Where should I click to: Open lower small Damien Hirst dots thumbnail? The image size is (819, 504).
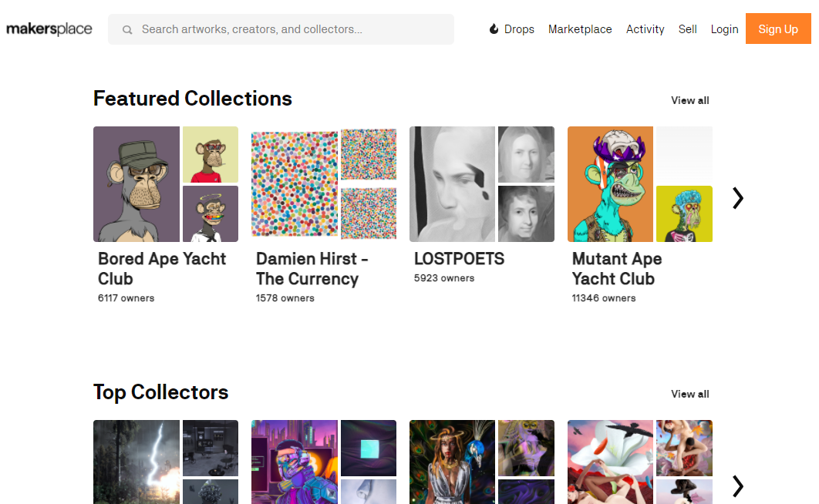tap(369, 213)
